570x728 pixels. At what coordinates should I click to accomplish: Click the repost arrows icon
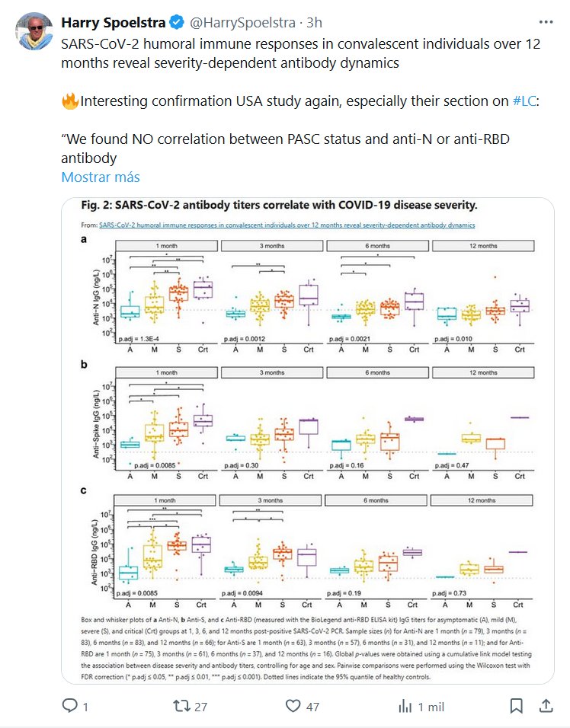tap(181, 707)
